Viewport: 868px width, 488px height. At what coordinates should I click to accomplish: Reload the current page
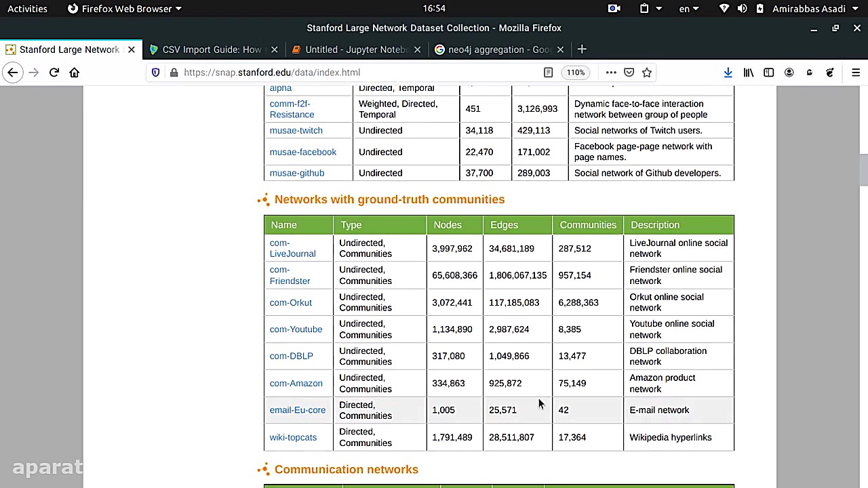[x=54, y=73]
